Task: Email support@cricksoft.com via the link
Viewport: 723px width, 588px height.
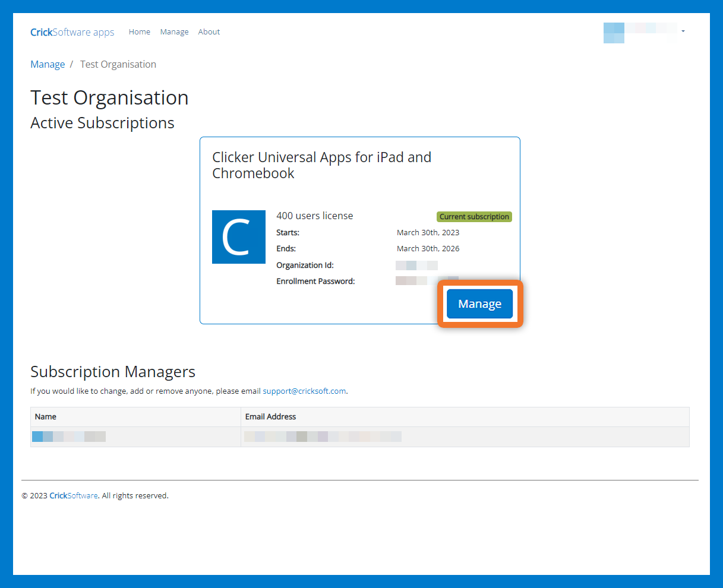Action: 304,391
